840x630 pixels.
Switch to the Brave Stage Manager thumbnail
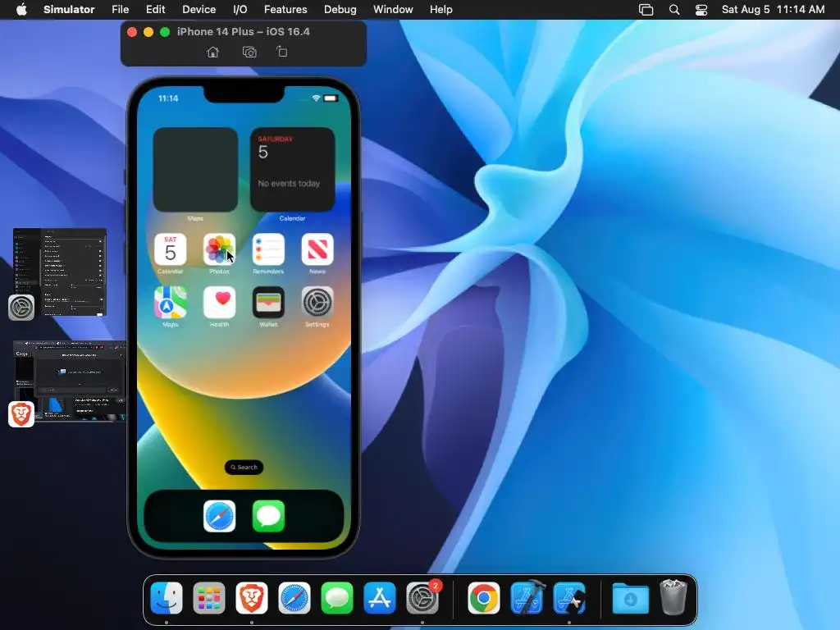[69, 381]
